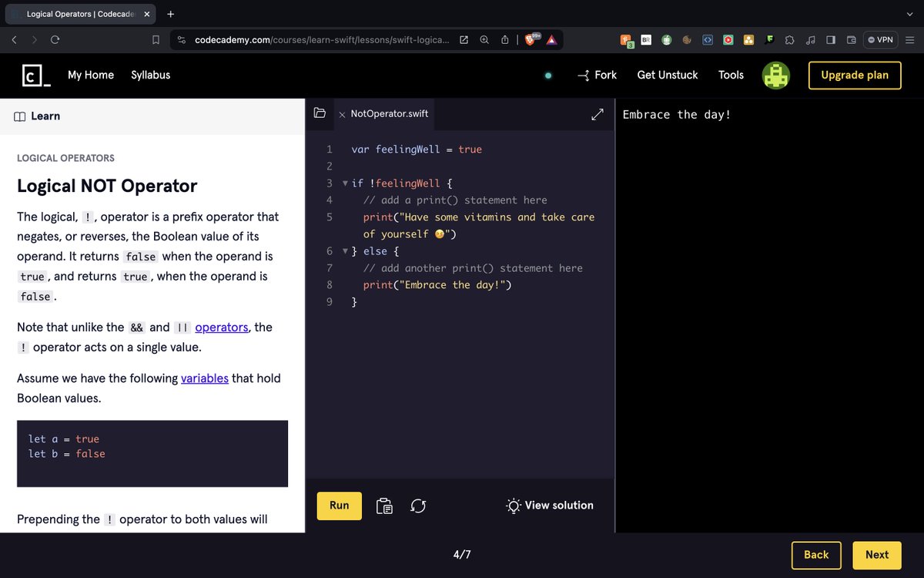Open the green pixel avatar profile
This screenshot has width=924, height=578.
(x=776, y=75)
